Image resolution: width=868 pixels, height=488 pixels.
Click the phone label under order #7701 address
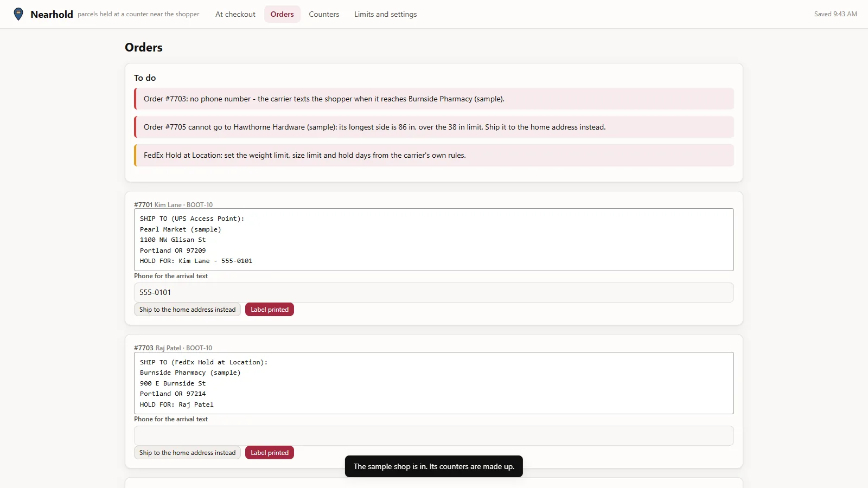coord(171,276)
